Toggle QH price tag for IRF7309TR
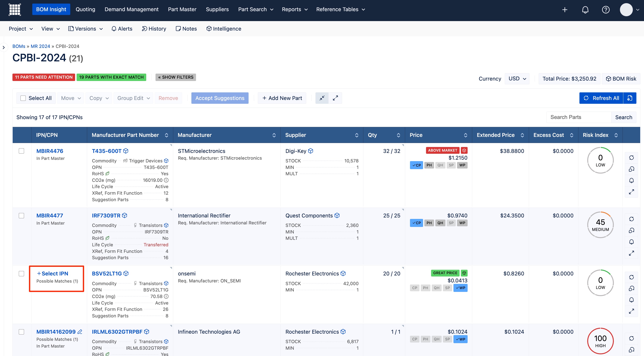 click(x=440, y=223)
